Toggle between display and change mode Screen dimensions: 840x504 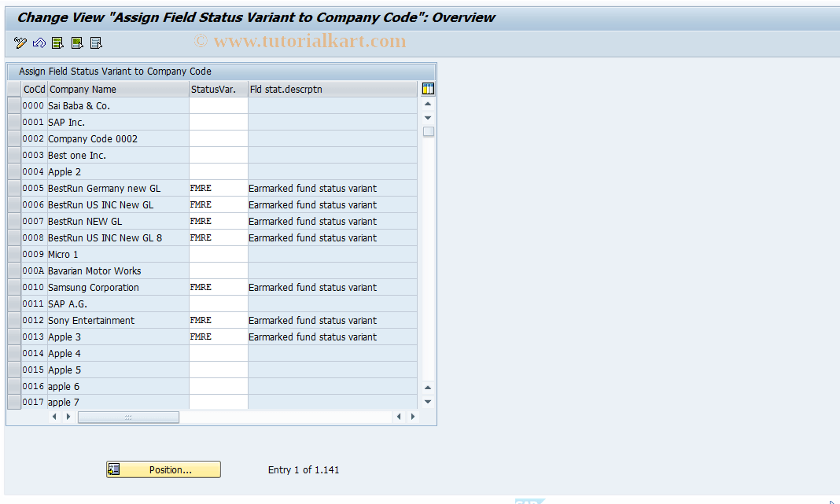[x=20, y=42]
